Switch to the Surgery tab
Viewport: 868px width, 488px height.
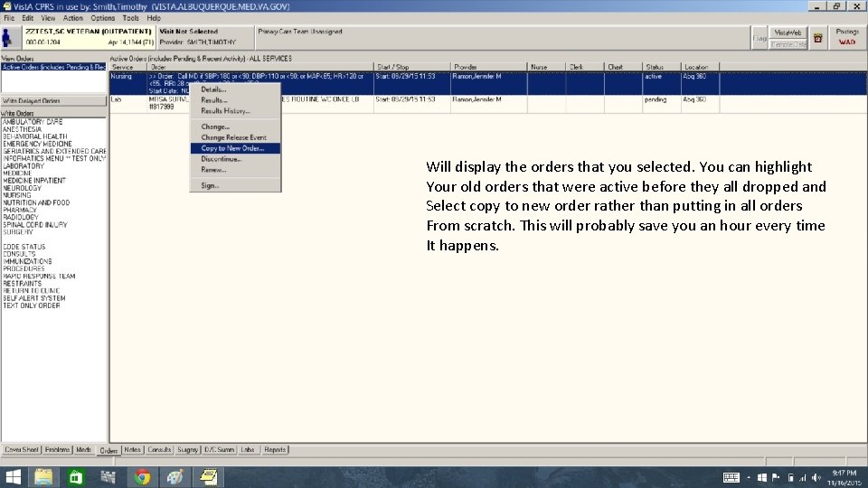click(188, 450)
